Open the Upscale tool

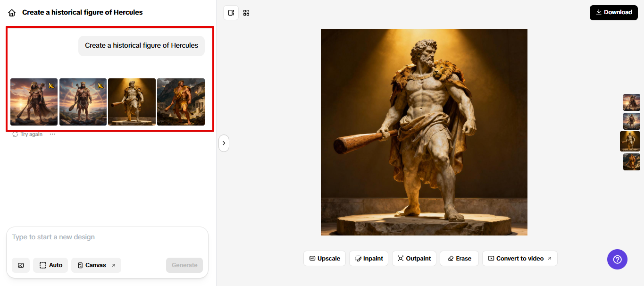point(324,258)
